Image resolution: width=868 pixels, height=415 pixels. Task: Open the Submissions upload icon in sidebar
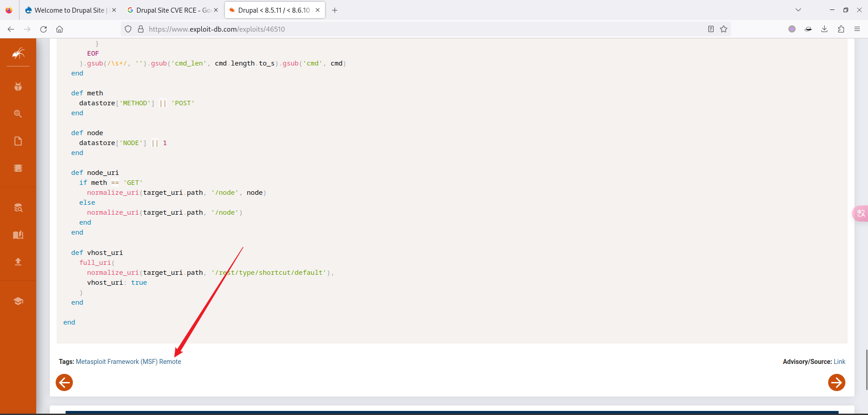(18, 262)
